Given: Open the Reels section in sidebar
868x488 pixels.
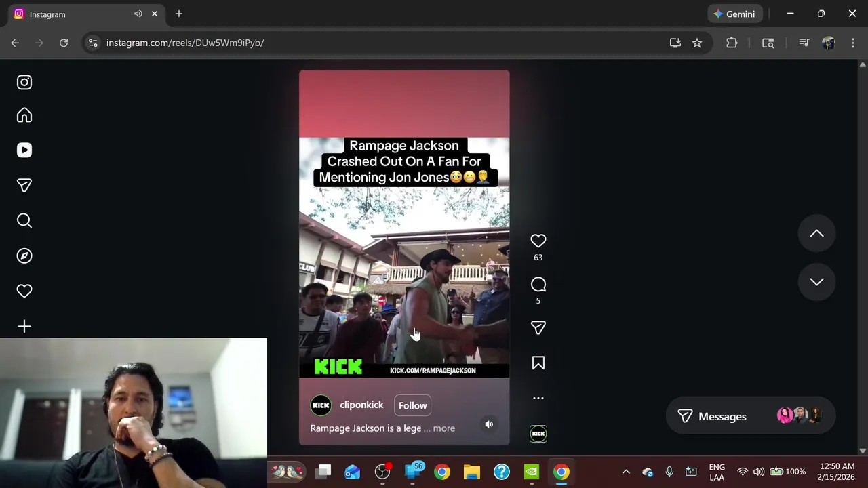Looking at the screenshot, I should [x=24, y=150].
